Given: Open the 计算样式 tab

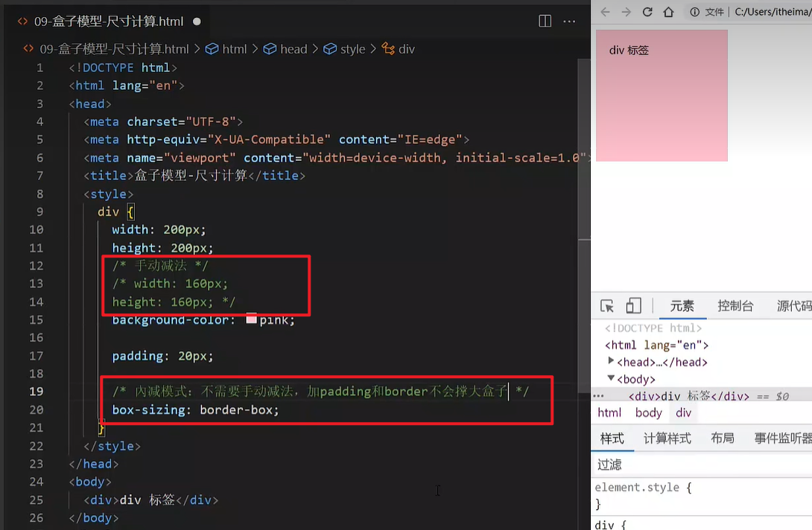Looking at the screenshot, I should click(x=667, y=438).
